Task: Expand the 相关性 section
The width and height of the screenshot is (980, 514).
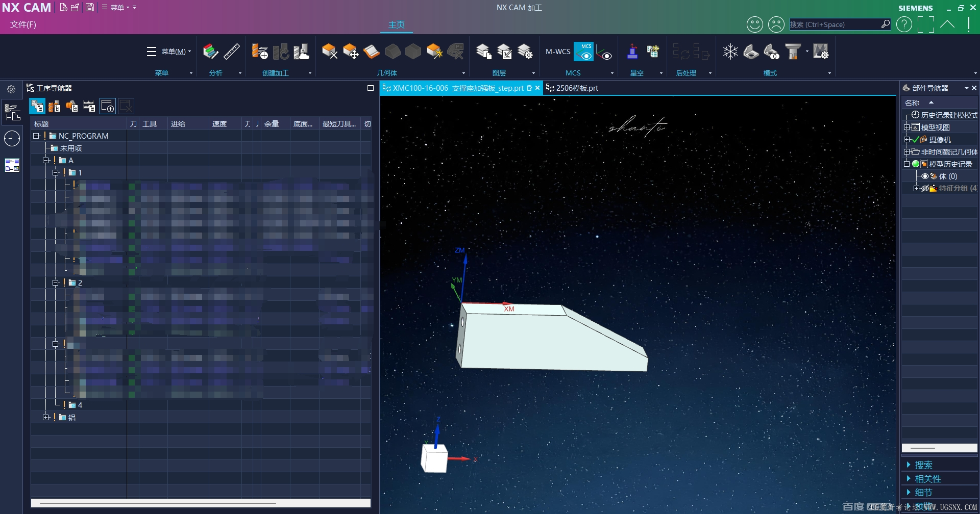Action: [x=927, y=479]
